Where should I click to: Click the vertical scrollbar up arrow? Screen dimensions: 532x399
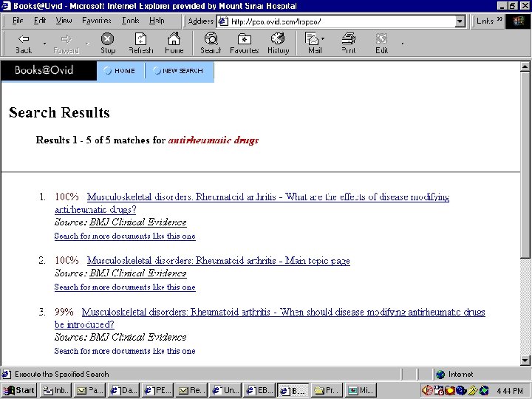point(525,67)
